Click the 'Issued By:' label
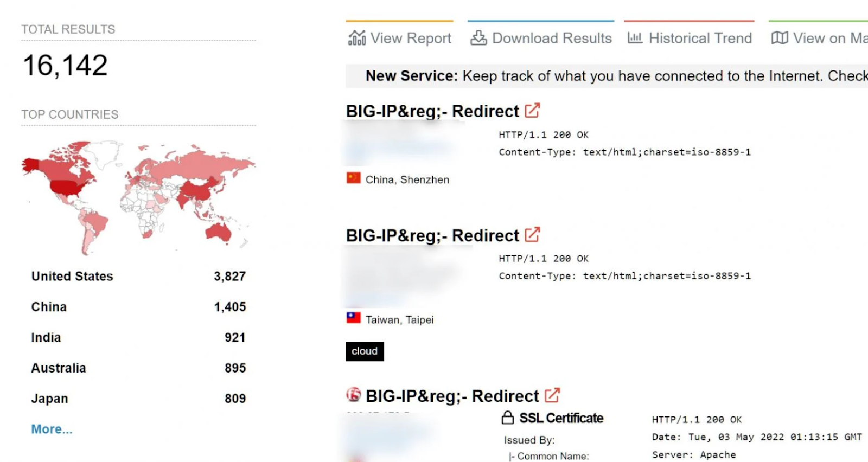Image resolution: width=868 pixels, height=462 pixels. (x=529, y=440)
